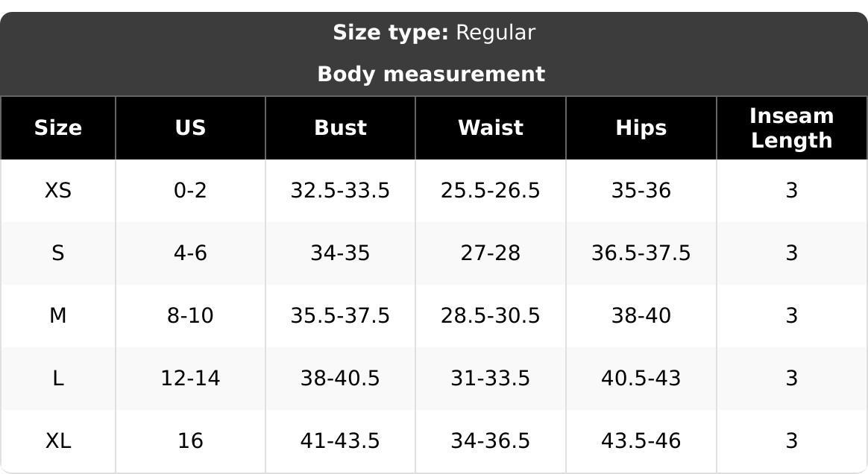Select the US 12-14 cell

[x=190, y=379]
